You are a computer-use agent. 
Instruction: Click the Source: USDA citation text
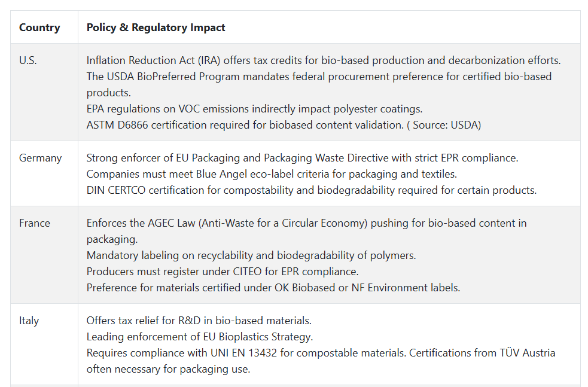coord(444,125)
